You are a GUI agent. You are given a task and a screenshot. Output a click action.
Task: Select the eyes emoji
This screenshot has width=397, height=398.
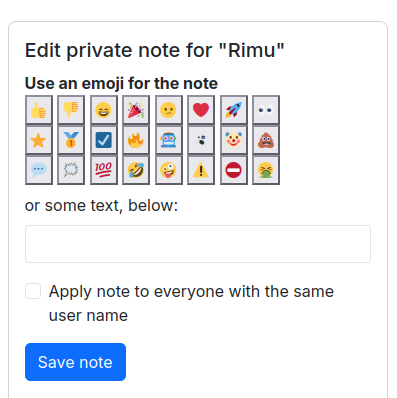click(x=266, y=110)
